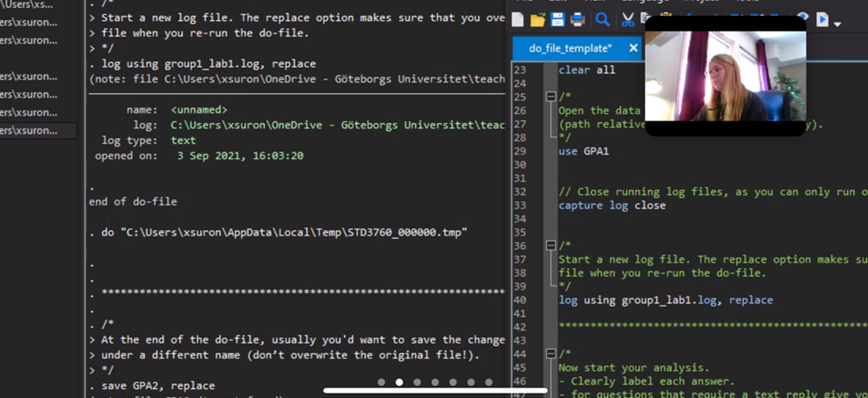Collapse the comment block at line 36
The height and width of the screenshot is (398, 868).
pos(551,245)
